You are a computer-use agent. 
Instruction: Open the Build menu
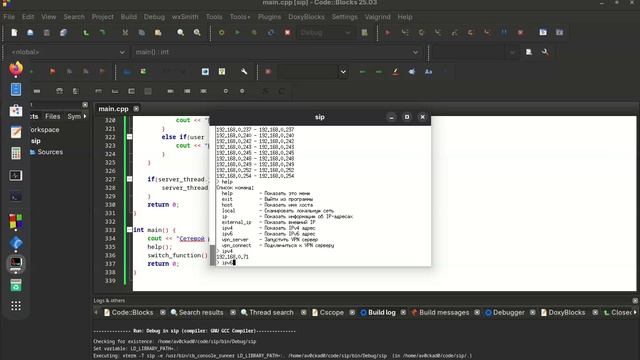pos(129,17)
